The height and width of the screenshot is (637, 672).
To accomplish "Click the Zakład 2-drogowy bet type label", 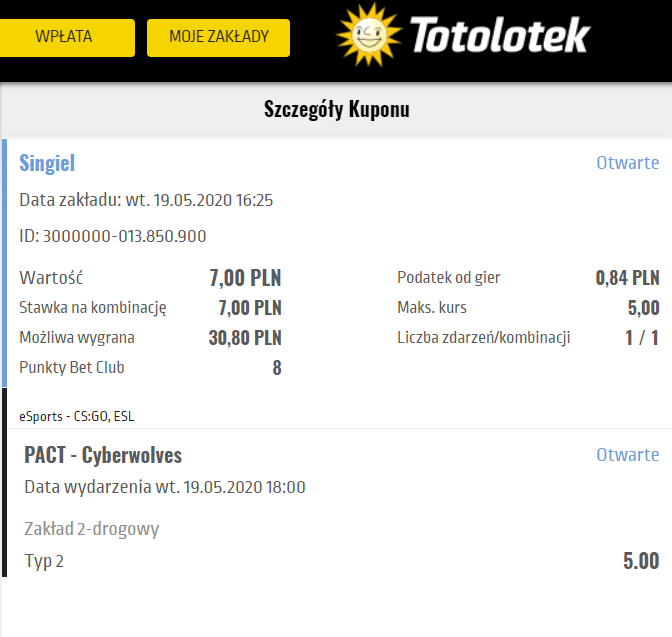I will click(91, 529).
